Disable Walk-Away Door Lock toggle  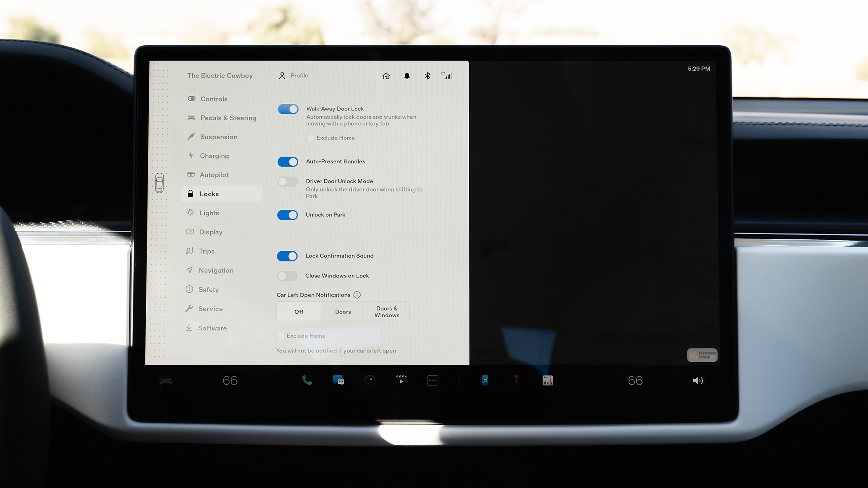pos(288,109)
